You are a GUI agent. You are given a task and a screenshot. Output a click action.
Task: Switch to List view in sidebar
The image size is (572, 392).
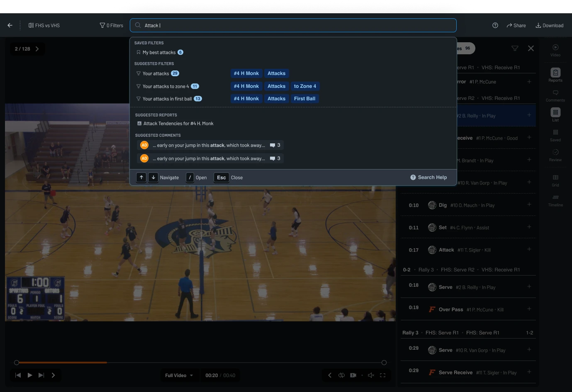(555, 115)
